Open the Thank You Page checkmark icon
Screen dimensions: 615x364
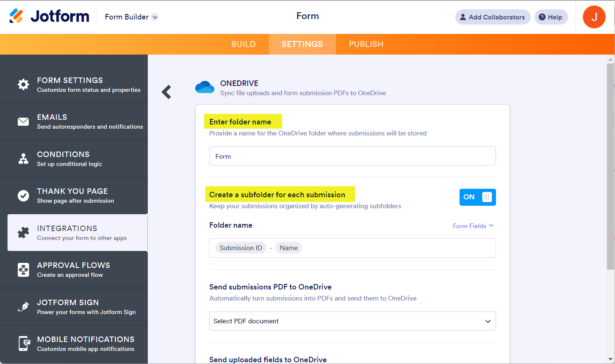point(23,196)
